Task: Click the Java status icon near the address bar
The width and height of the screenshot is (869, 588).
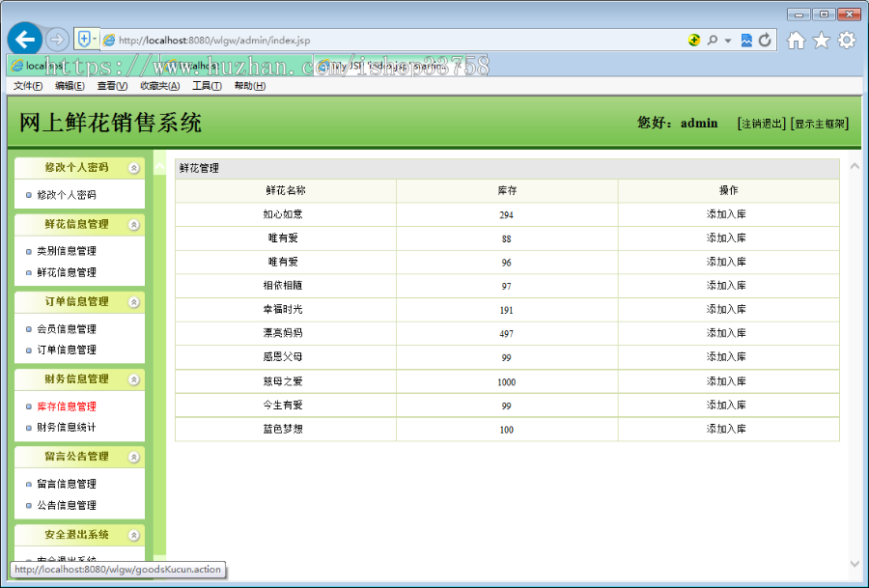Action: point(694,40)
